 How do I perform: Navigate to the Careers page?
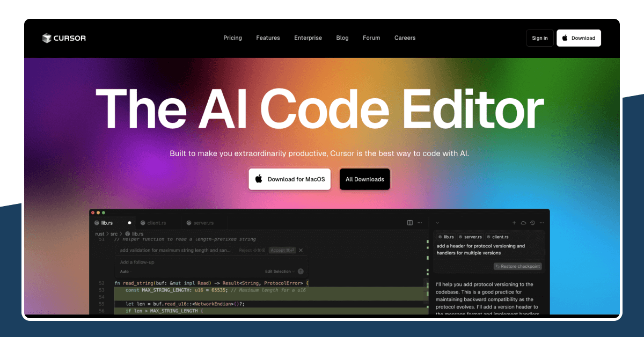pyautogui.click(x=405, y=38)
